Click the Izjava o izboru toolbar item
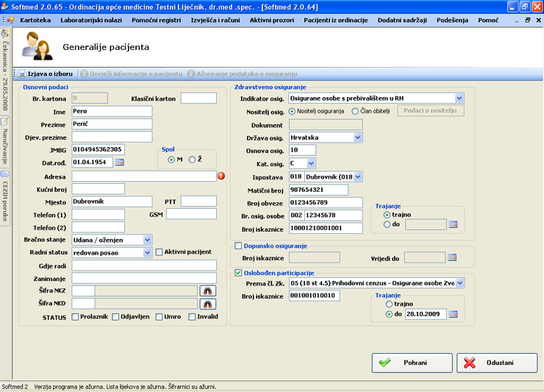The height and width of the screenshot is (392, 544). tap(46, 74)
